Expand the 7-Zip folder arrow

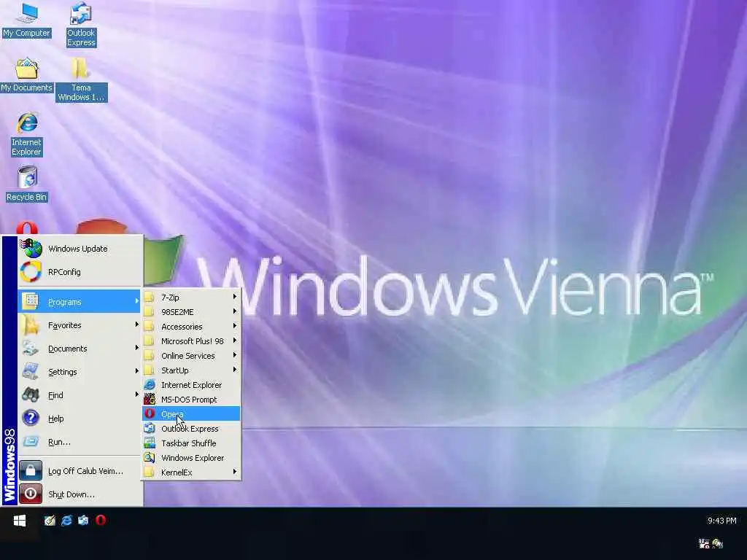235,297
